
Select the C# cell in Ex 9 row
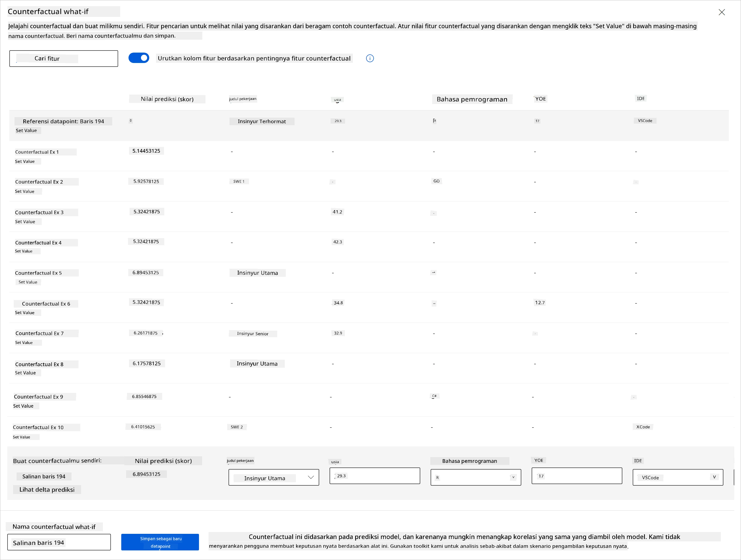point(434,396)
